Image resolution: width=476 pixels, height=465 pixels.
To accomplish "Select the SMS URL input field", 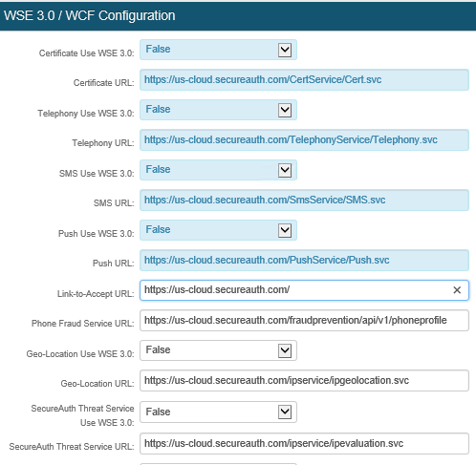I will (x=304, y=201).
